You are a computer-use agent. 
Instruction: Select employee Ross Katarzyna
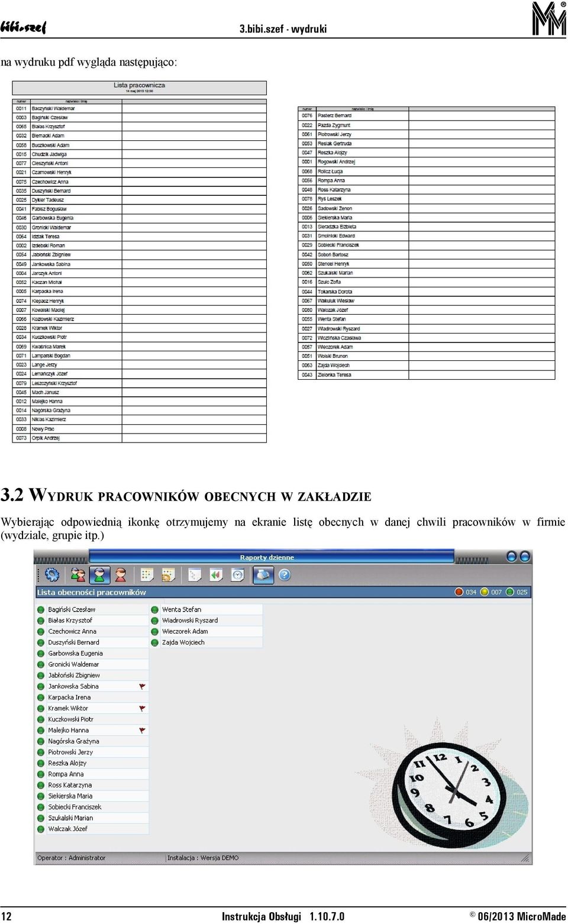[x=70, y=785]
